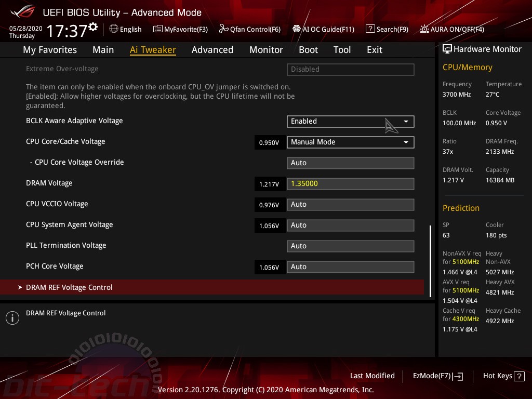Open MyFavorite(F3) menu
Viewport: 532px width, 399px height.
180,29
